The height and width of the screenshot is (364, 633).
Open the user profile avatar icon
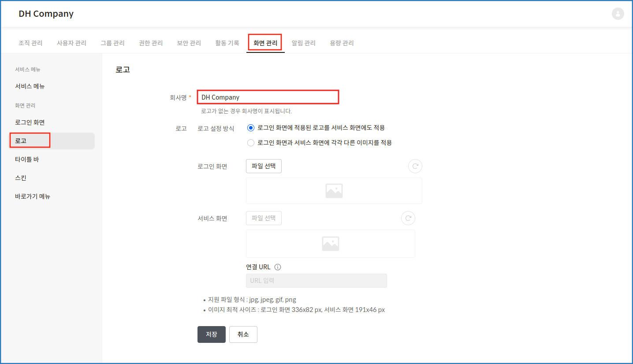coord(618,14)
